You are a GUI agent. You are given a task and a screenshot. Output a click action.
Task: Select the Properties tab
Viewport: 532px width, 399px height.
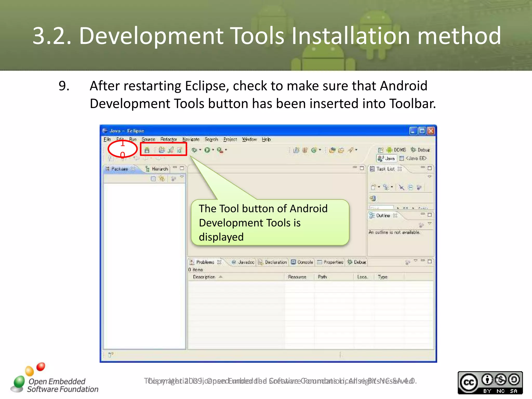330,262
